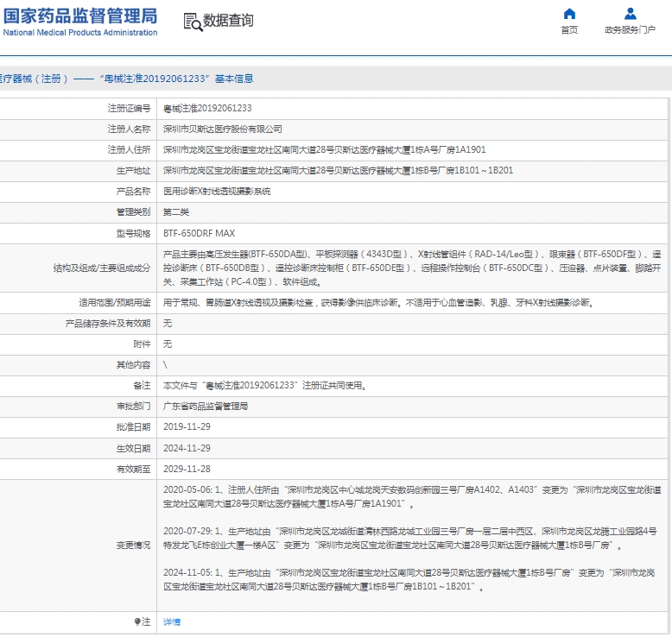Click the 变更情况 row label

coord(133,545)
